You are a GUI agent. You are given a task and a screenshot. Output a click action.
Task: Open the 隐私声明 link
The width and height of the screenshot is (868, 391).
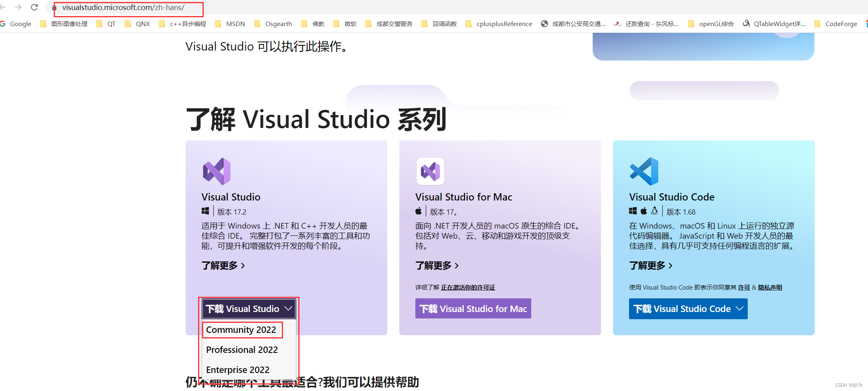770,287
